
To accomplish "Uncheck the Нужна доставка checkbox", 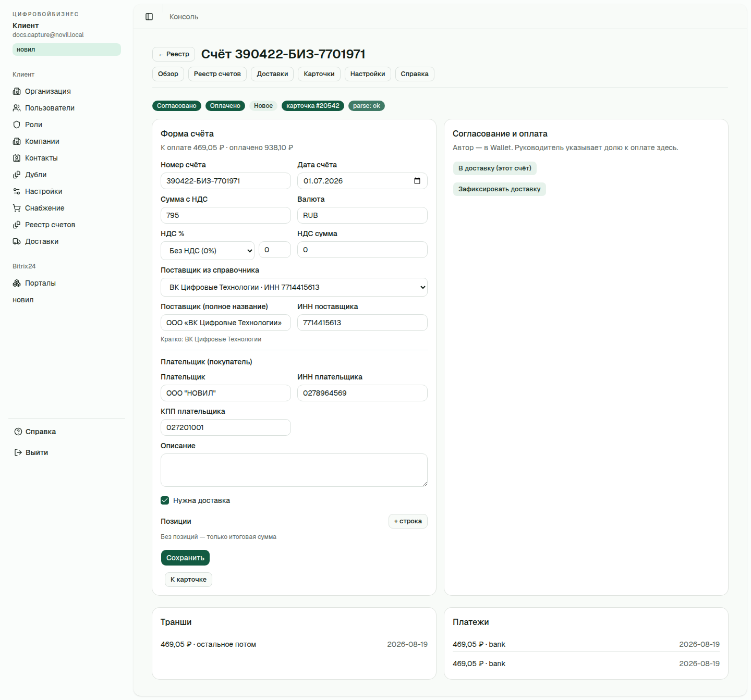I will pos(165,500).
